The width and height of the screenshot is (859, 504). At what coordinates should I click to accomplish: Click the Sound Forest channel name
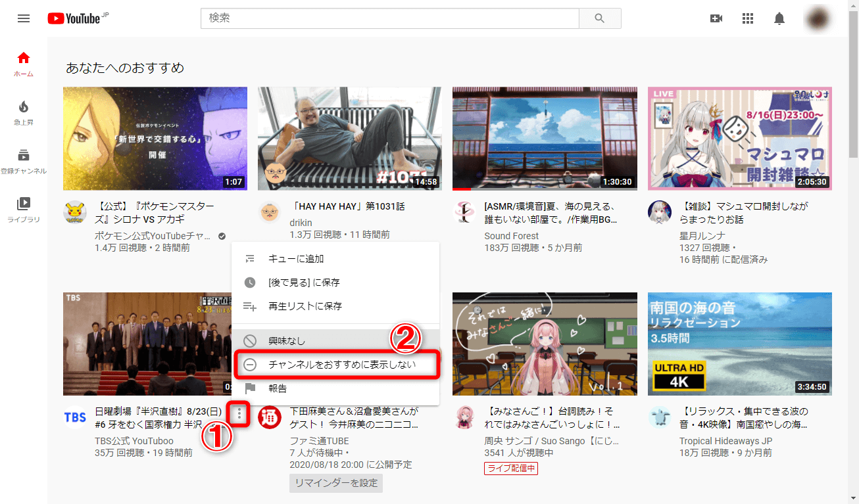(511, 236)
